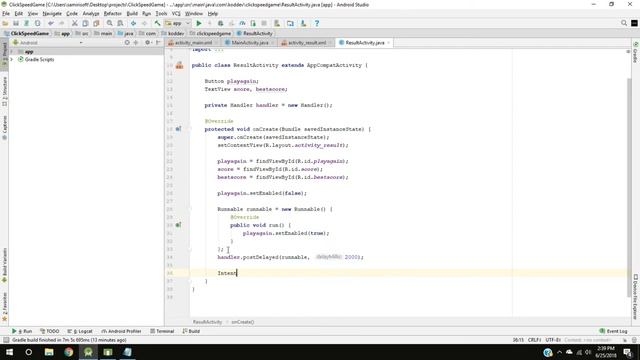
Task: Toggle the Favorites side panel
Action: pos(4,307)
